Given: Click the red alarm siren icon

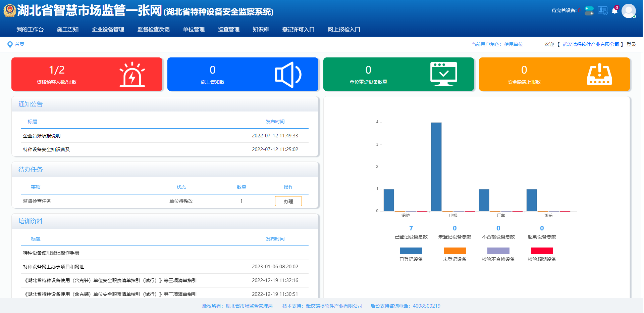Looking at the screenshot, I should 132,75.
